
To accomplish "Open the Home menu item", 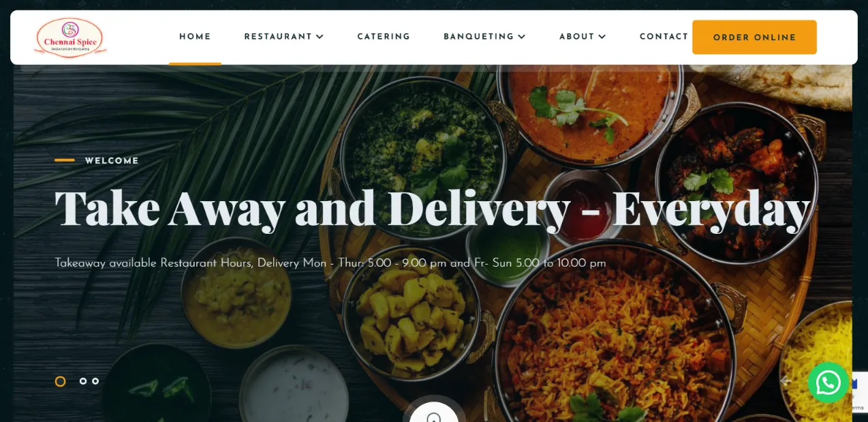I will [195, 37].
